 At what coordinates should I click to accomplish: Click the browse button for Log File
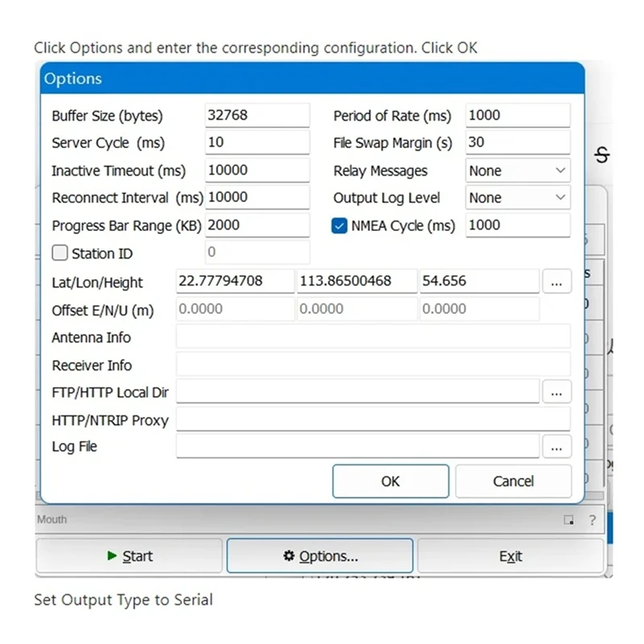pyautogui.click(x=557, y=446)
